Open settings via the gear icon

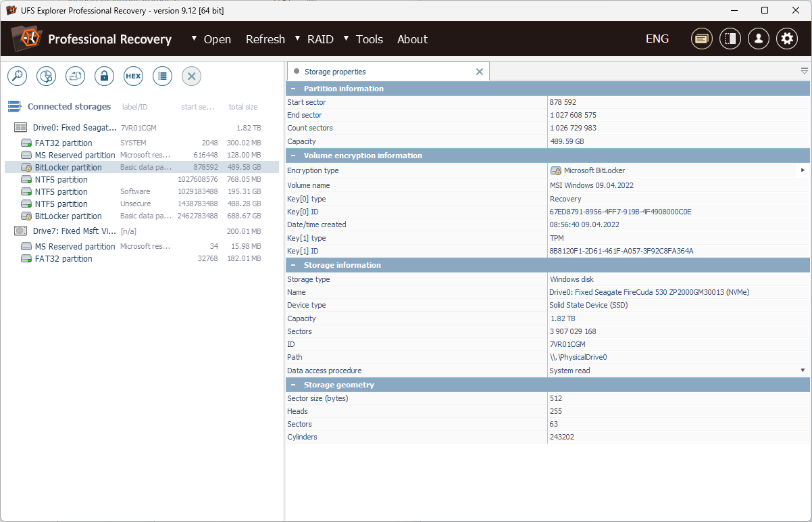click(786, 39)
